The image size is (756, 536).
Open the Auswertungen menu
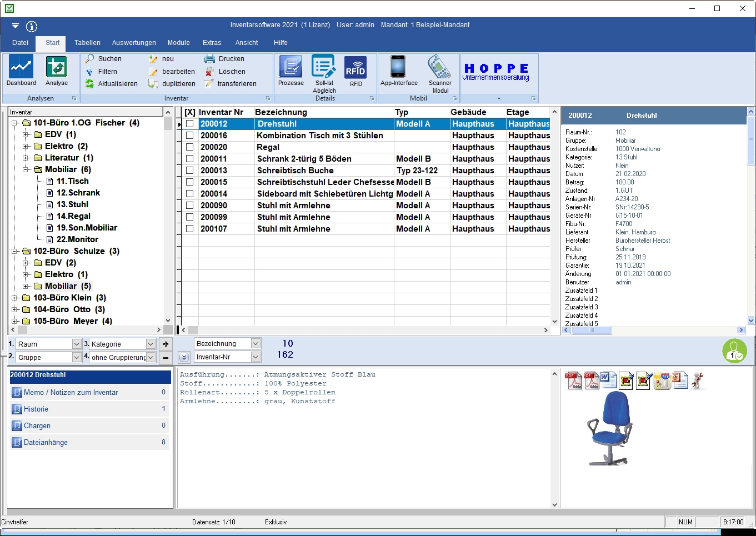click(x=134, y=43)
